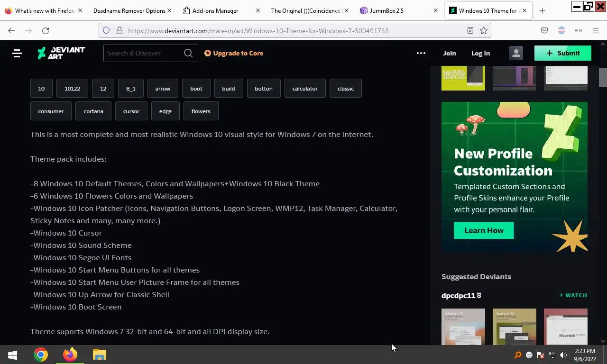Screen dimensions: 607x364
Task: Select the '10122' tag
Action: point(72,89)
